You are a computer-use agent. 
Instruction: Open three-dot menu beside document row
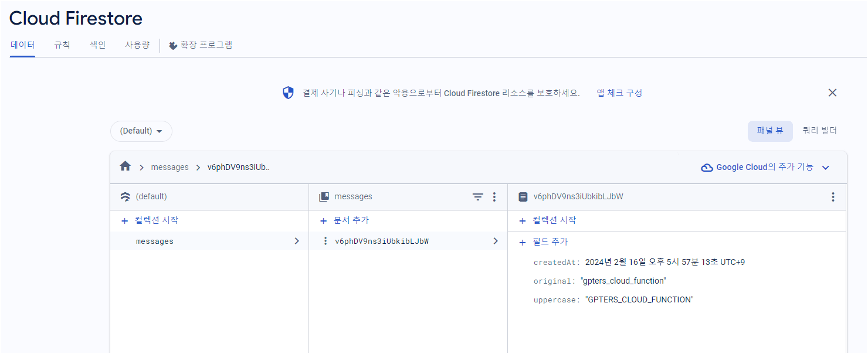pos(325,241)
